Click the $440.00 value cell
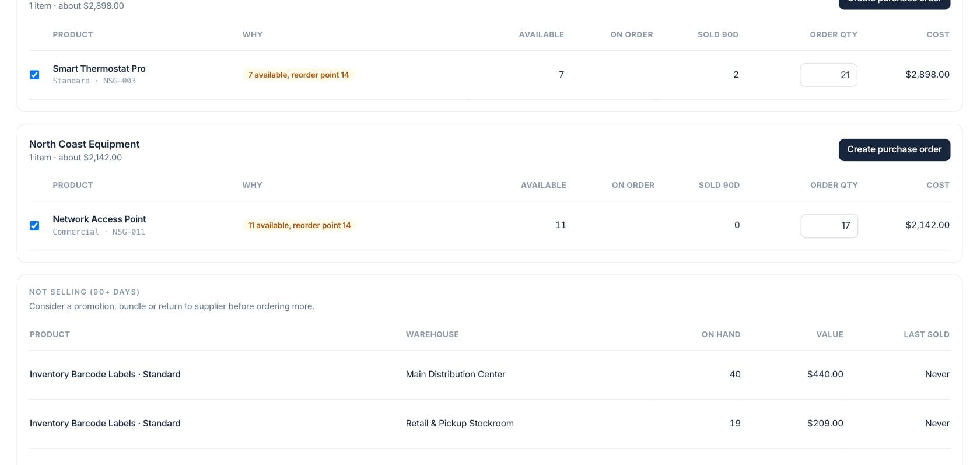The width and height of the screenshot is (980, 465). tap(825, 375)
